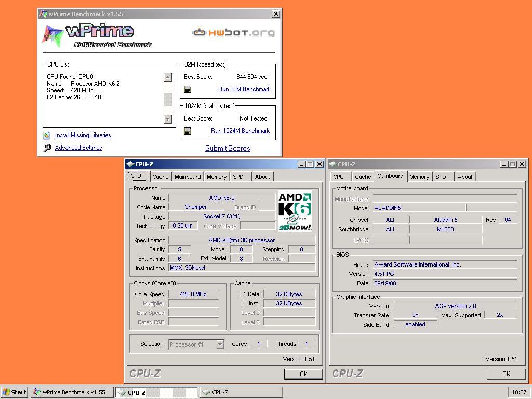Click the wPrime title bar icon
This screenshot has height=399, width=532.
point(44,14)
